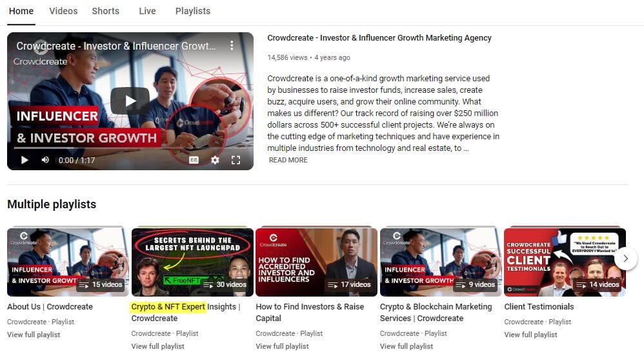Click the Client Testimonials playlist title
The height and width of the screenshot is (363, 644).
point(539,306)
